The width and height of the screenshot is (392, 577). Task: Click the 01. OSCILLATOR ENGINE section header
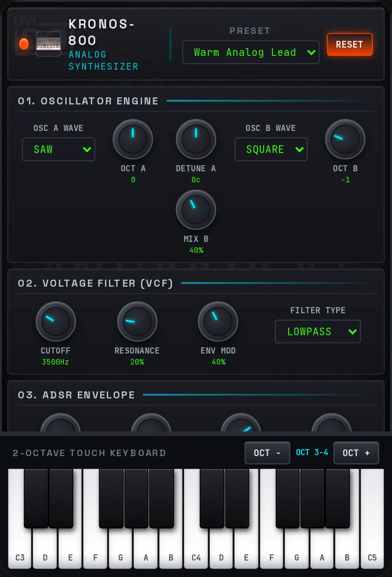coord(88,101)
